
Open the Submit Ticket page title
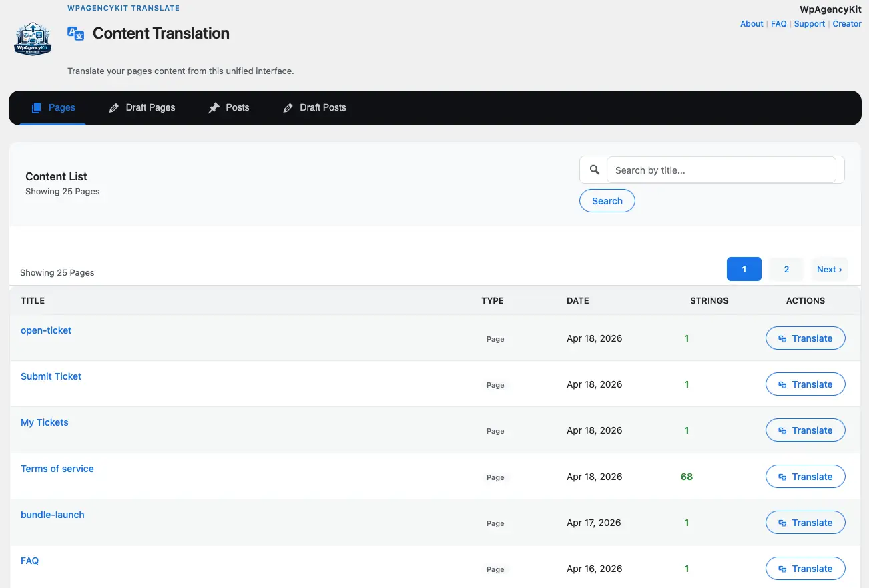click(51, 376)
